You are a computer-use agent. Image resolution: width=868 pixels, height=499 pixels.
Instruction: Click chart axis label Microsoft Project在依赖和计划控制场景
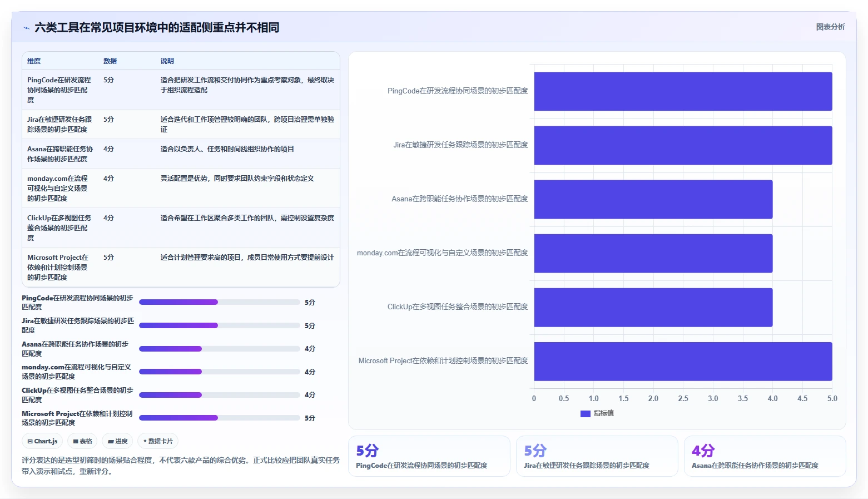click(x=443, y=361)
